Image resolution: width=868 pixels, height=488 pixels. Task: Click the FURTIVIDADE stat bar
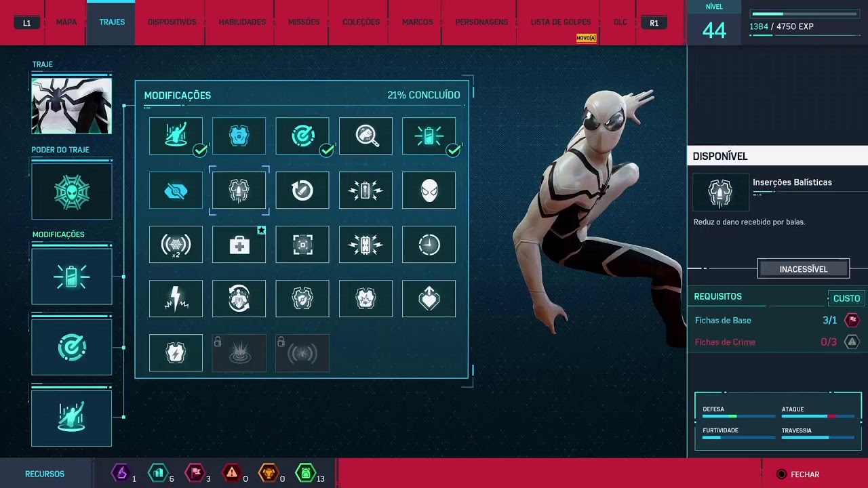(738, 438)
